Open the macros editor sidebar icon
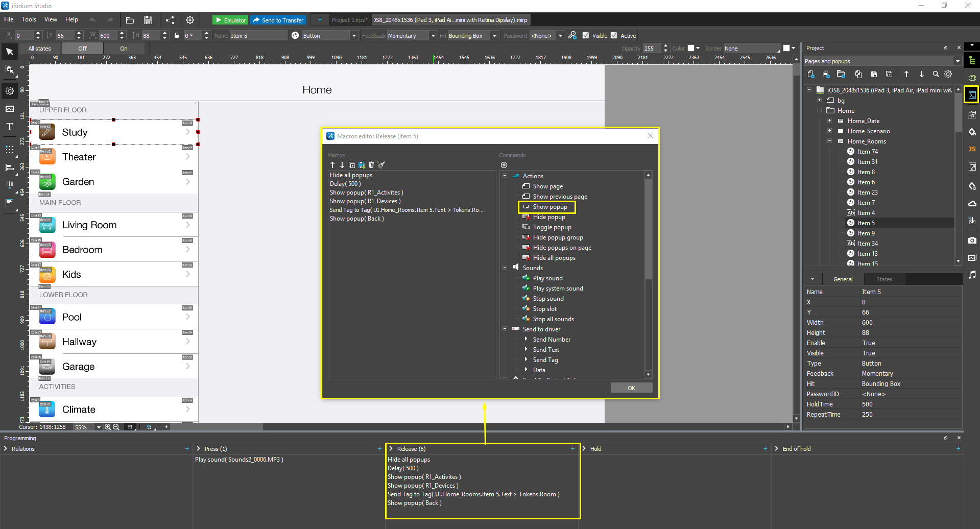980x529 pixels. [972, 95]
